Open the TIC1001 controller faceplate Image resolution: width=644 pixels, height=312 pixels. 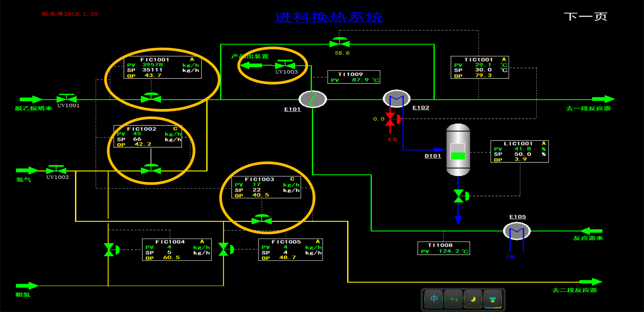tap(480, 68)
